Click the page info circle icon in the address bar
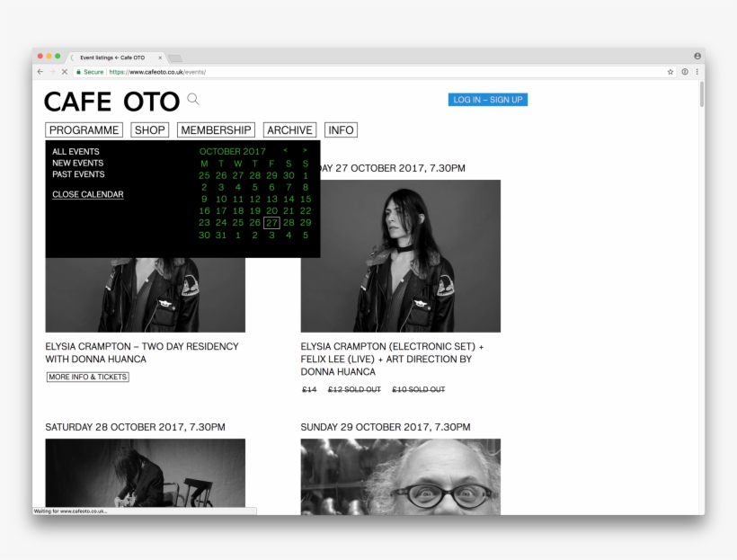Image resolution: width=737 pixels, height=560 pixels. pyautogui.click(x=685, y=72)
